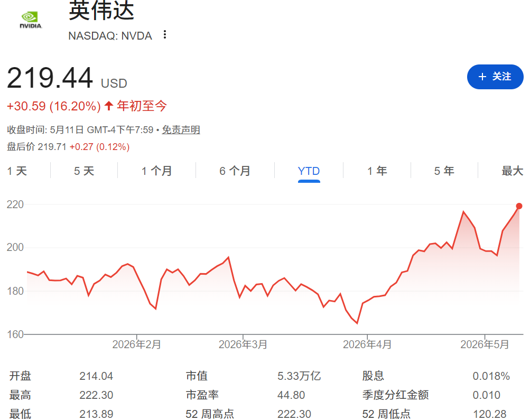The height and width of the screenshot is (420, 530).
Task: Click the 219.44 price value
Action: 50,78
